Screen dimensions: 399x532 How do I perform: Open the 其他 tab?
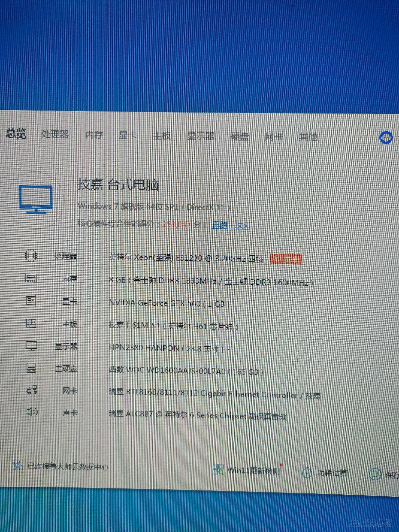[308, 137]
